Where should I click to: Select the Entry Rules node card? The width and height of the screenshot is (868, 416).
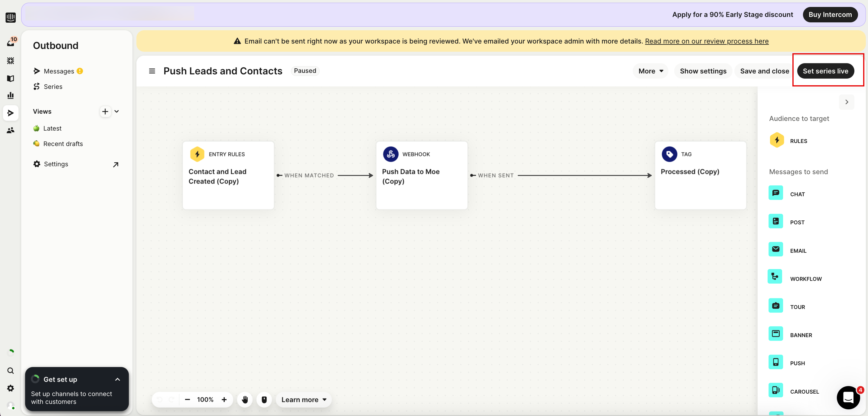[x=228, y=175]
